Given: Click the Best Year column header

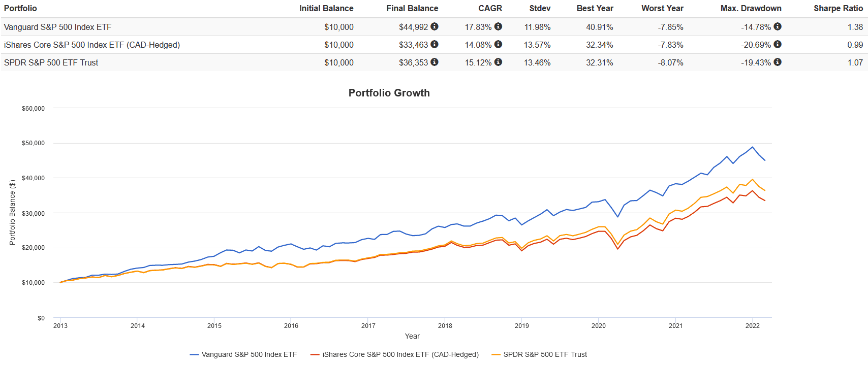Looking at the screenshot, I should click(595, 8).
